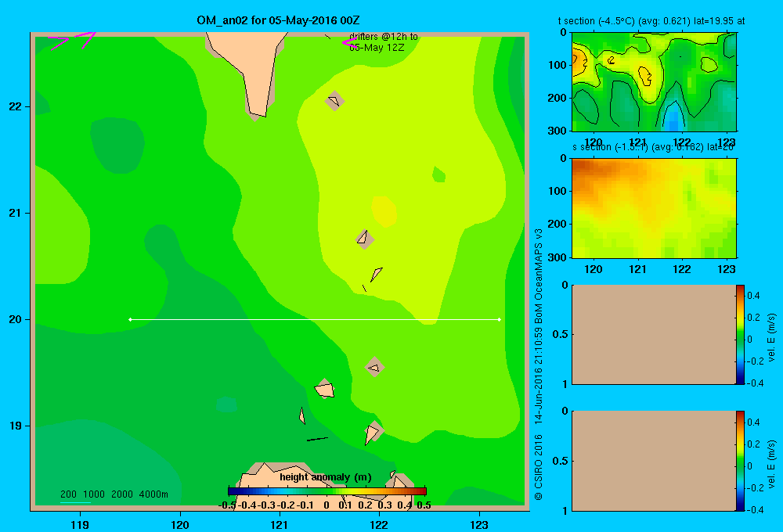Click longitude label 122 on the main map axis
Image resolution: width=783 pixels, height=532 pixels.
(379, 524)
